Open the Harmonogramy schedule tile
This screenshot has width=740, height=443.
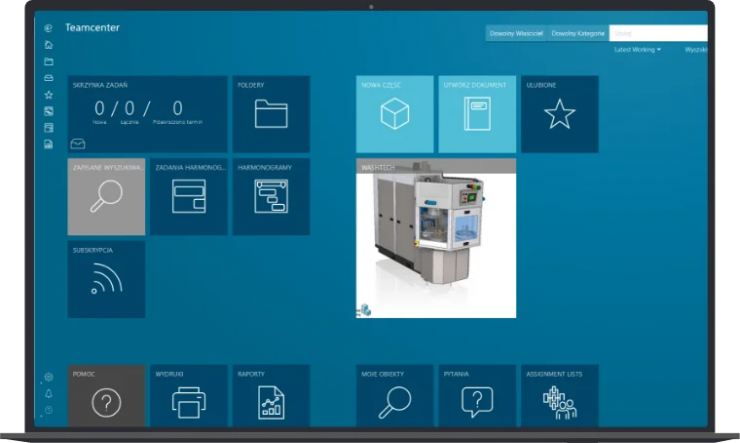pos(271,196)
